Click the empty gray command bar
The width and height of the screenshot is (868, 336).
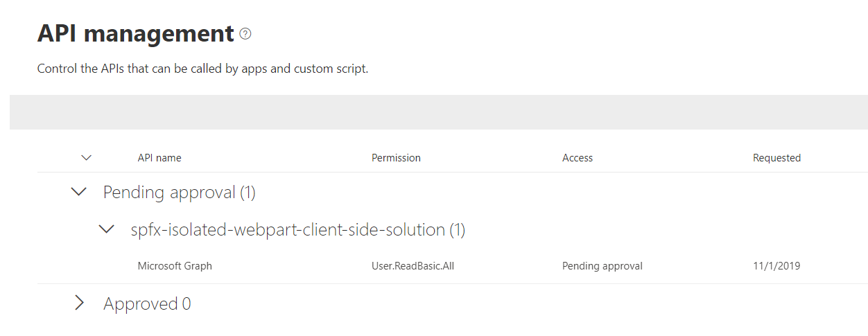(x=438, y=112)
